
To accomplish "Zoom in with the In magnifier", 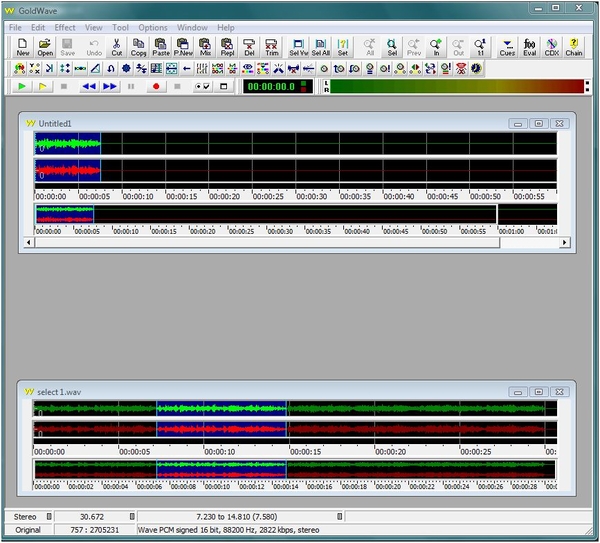I will coord(436,47).
